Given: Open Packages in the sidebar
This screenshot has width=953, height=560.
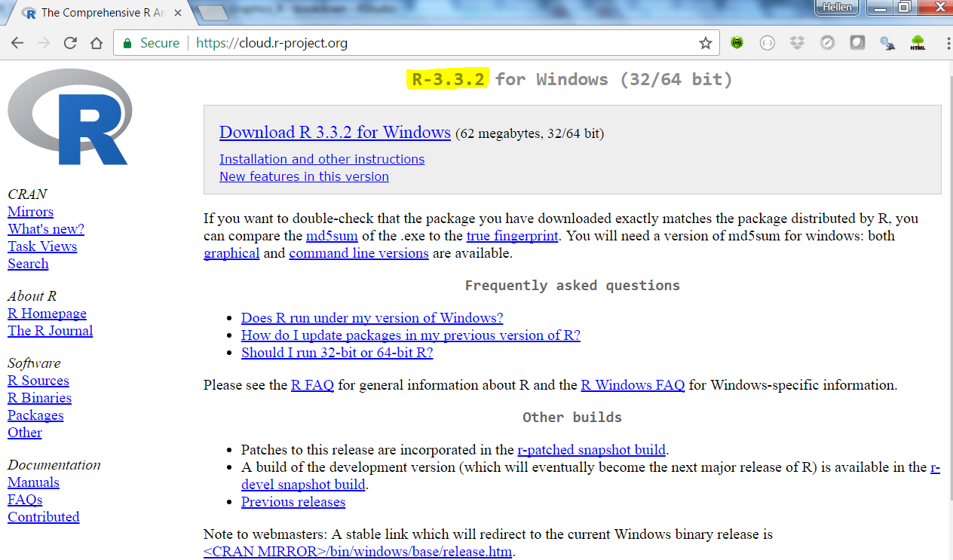Looking at the screenshot, I should tap(35, 415).
